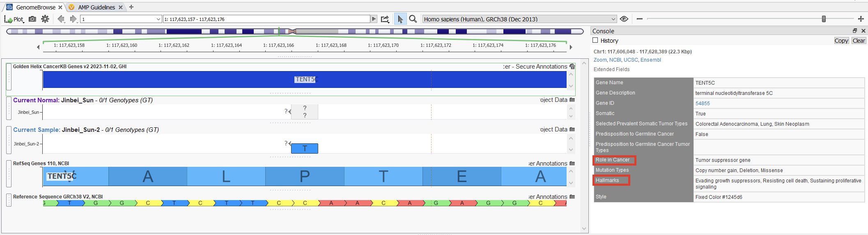The width and height of the screenshot is (868, 235).
Task: Click the minus zoom-out icon
Action: click(x=639, y=19)
